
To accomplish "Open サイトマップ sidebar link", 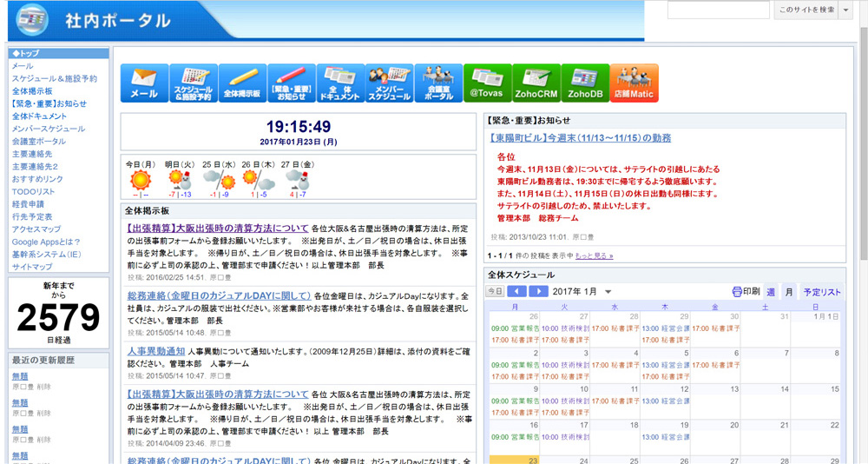I will (32, 267).
